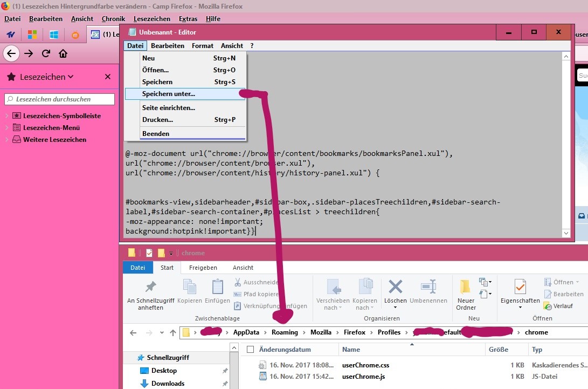Viewport: 588px width, 389px height.
Task: Click Profiles in address breadcrumb
Action: pos(389,332)
